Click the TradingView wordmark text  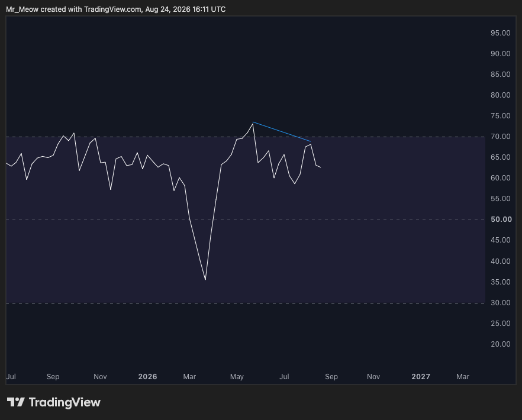click(65, 402)
